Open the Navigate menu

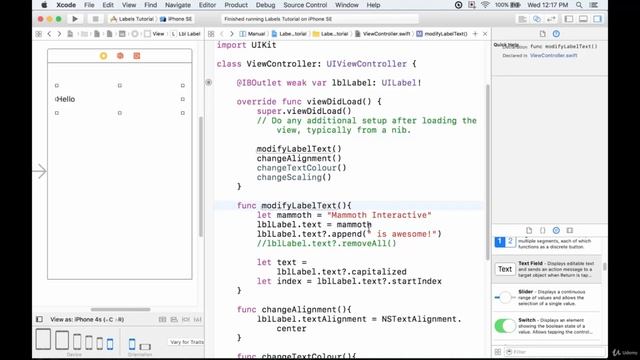178,5
